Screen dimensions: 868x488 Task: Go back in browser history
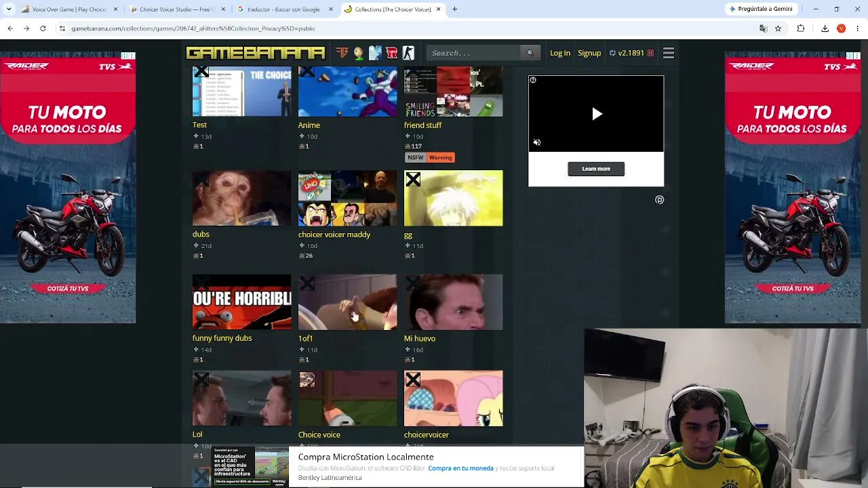[10, 28]
